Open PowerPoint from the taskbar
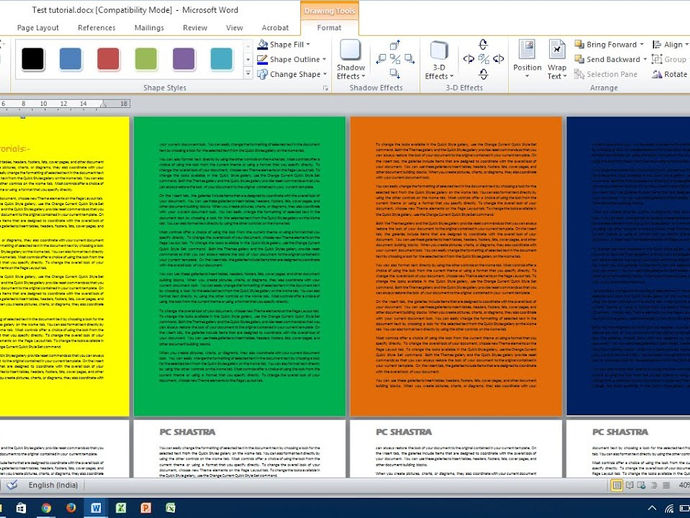 point(146,508)
